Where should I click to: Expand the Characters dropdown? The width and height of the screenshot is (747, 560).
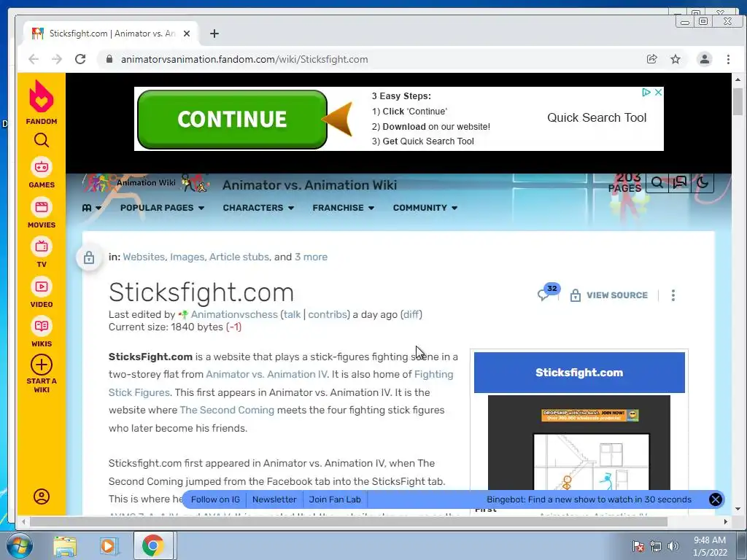coord(259,208)
